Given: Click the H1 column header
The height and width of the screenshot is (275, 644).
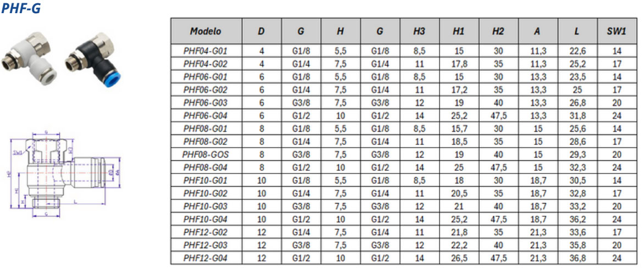Looking at the screenshot, I should 458,32.
